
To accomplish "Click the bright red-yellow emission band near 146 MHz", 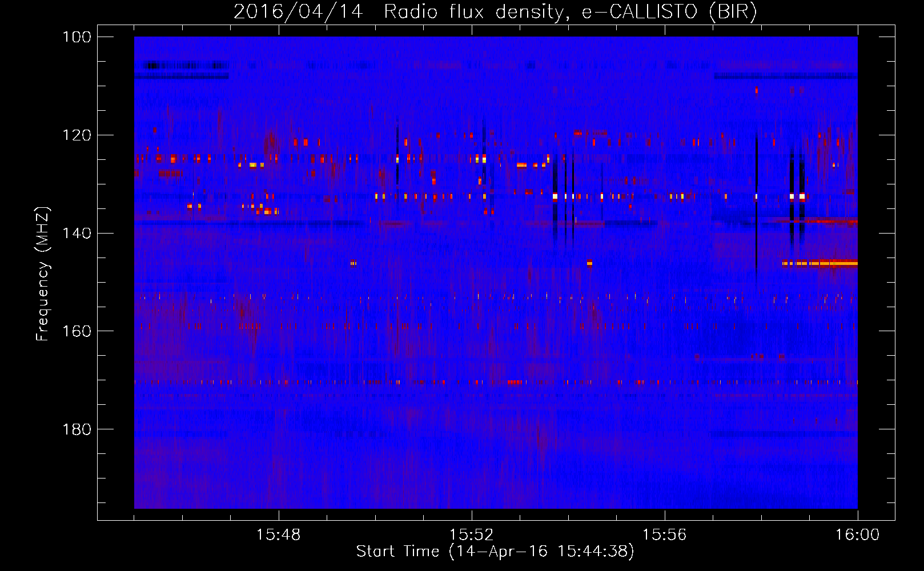I will click(820, 263).
